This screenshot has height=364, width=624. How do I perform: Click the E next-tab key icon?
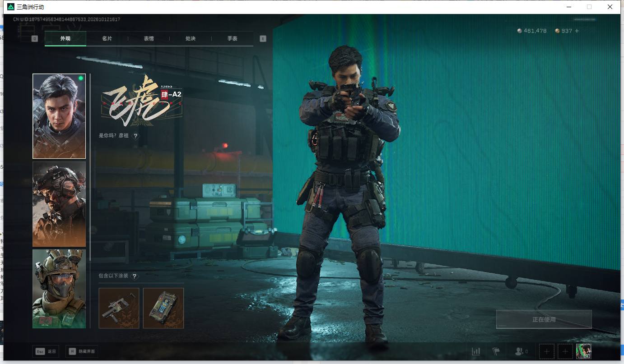[x=263, y=39]
